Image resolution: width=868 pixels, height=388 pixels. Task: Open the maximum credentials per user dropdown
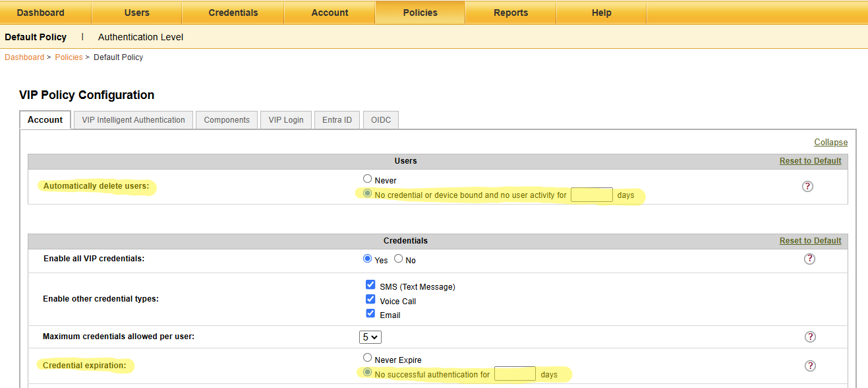click(x=370, y=337)
